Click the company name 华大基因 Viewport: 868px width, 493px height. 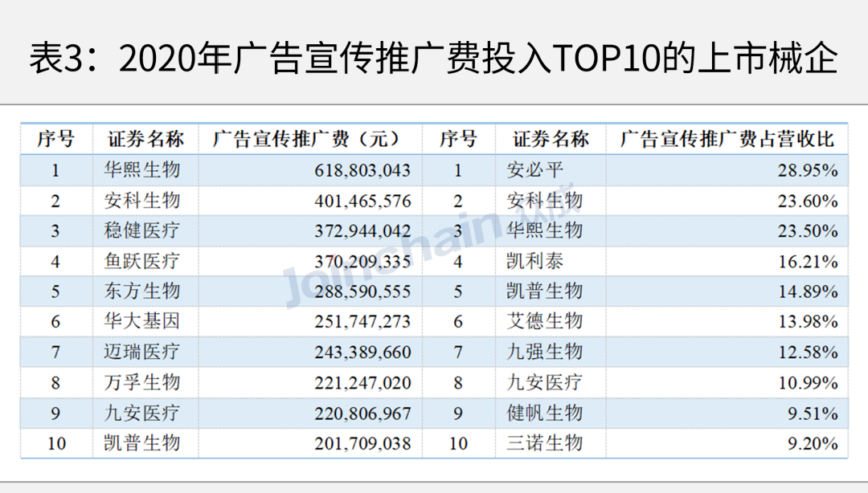coord(142,321)
